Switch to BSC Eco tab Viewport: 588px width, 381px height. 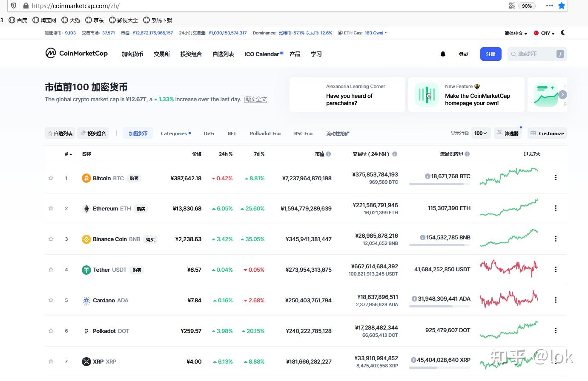pos(303,134)
